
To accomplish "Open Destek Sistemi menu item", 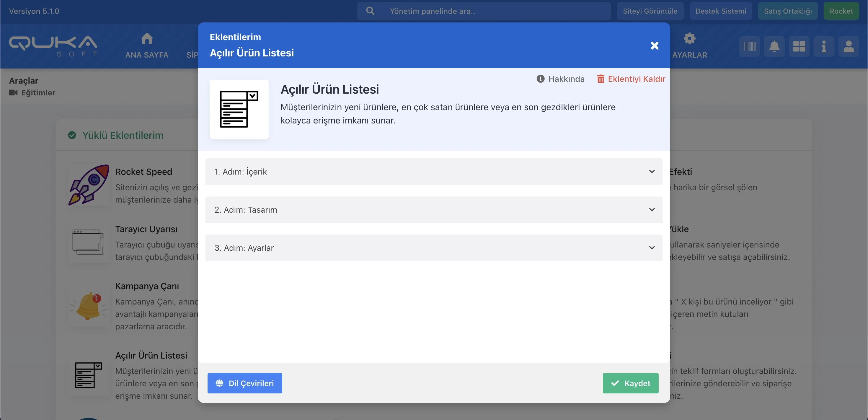I will pyautogui.click(x=720, y=11).
